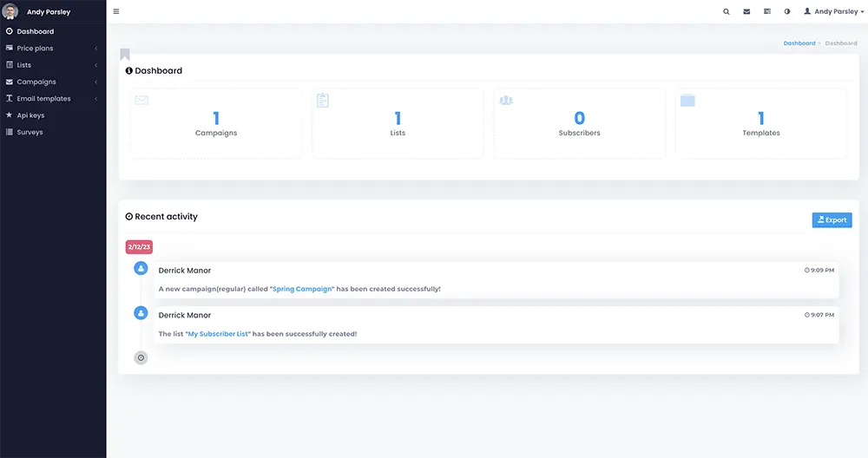The width and height of the screenshot is (868, 458).
Task: Click the Api keys star icon
Action: point(9,115)
